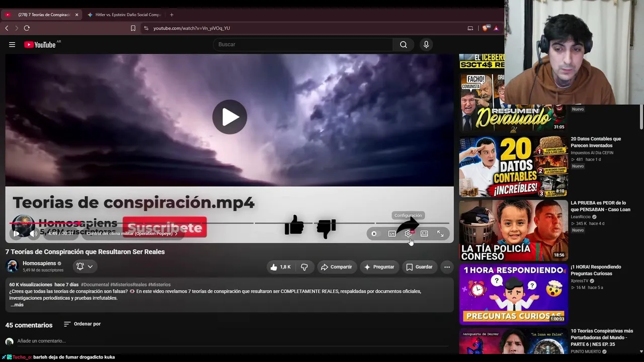Open title 10 Teorías Conspirativas más Perturbadoras

tap(602, 337)
